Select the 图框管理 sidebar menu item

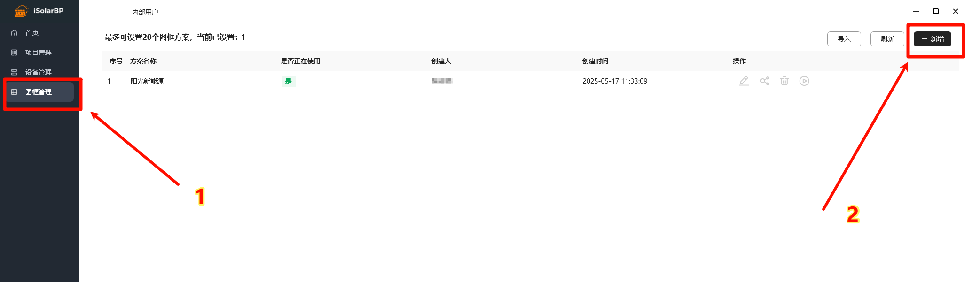39,92
